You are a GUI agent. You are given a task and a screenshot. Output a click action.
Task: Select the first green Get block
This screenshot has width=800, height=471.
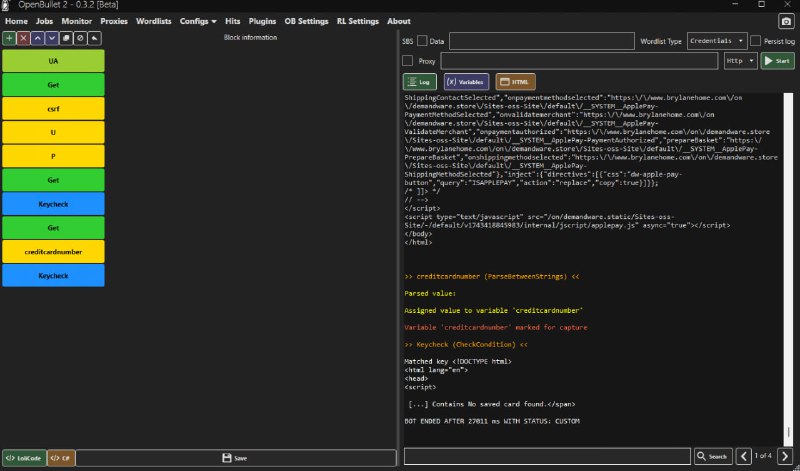click(53, 85)
